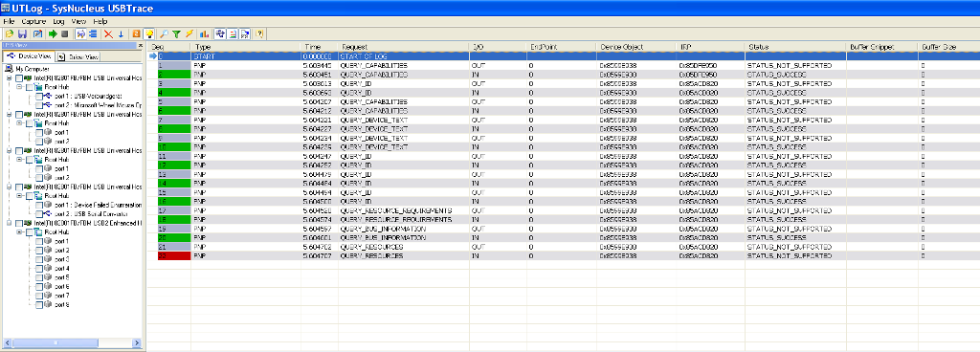The height and width of the screenshot is (352, 980).
Task: Sort by the Request column header
Action: (404, 47)
